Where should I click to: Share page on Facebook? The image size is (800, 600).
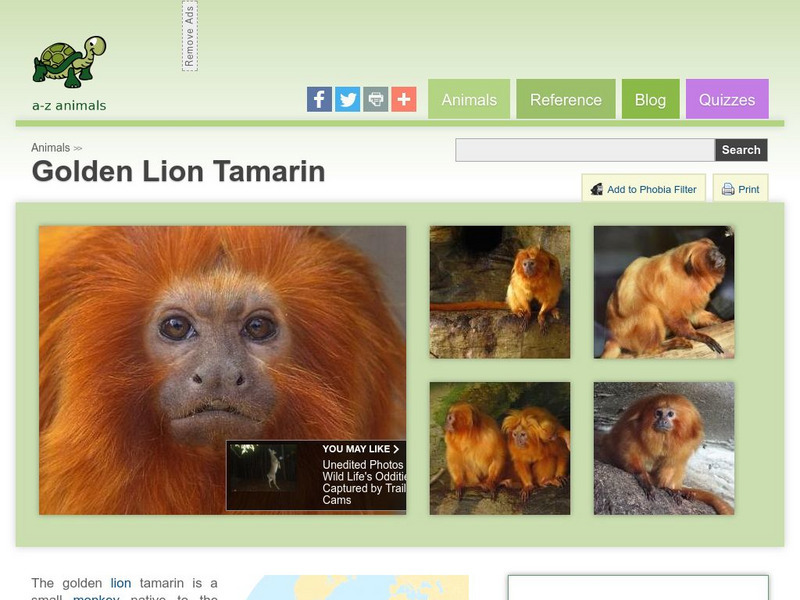coord(319,99)
